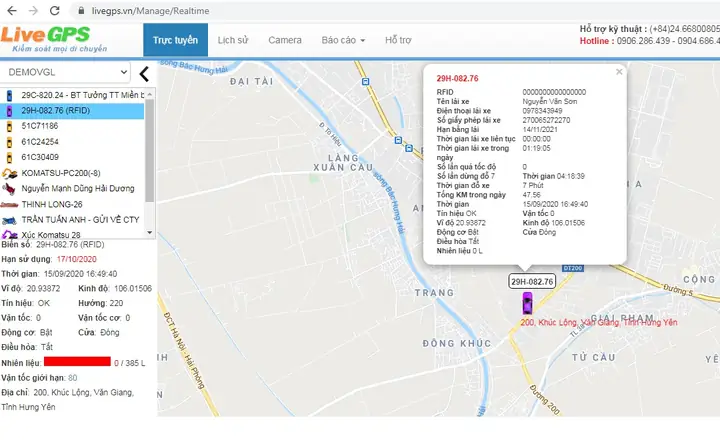Open the DEMOVGL group dropdown
The height and width of the screenshot is (440, 720).
66,73
